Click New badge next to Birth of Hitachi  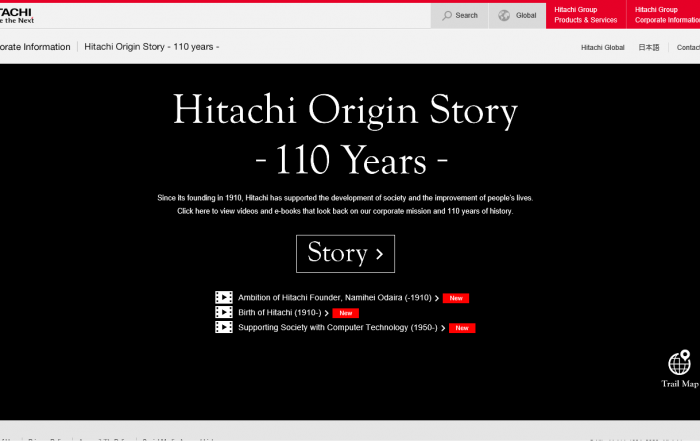pyautogui.click(x=346, y=313)
